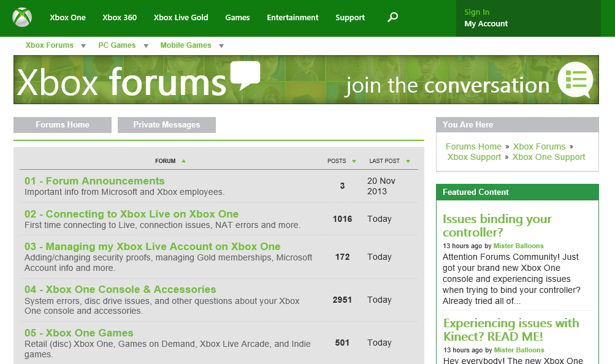
Task: Open My Account
Action: coord(486,23)
